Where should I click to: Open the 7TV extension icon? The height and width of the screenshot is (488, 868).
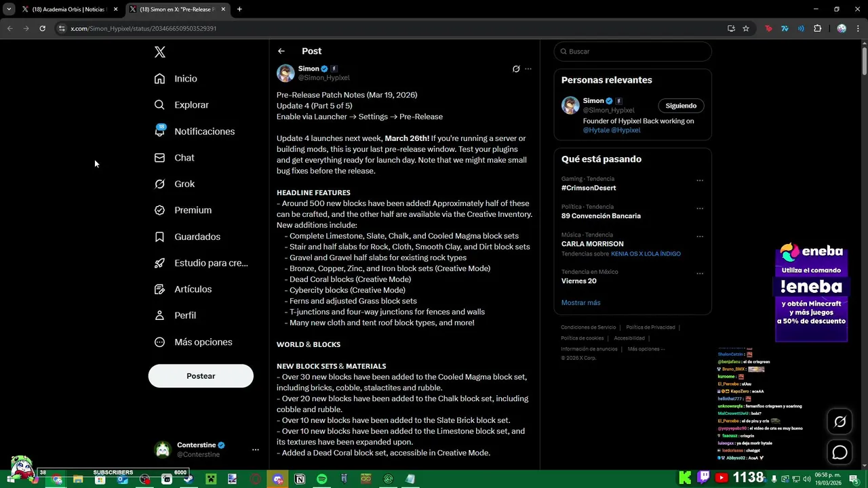click(x=785, y=28)
